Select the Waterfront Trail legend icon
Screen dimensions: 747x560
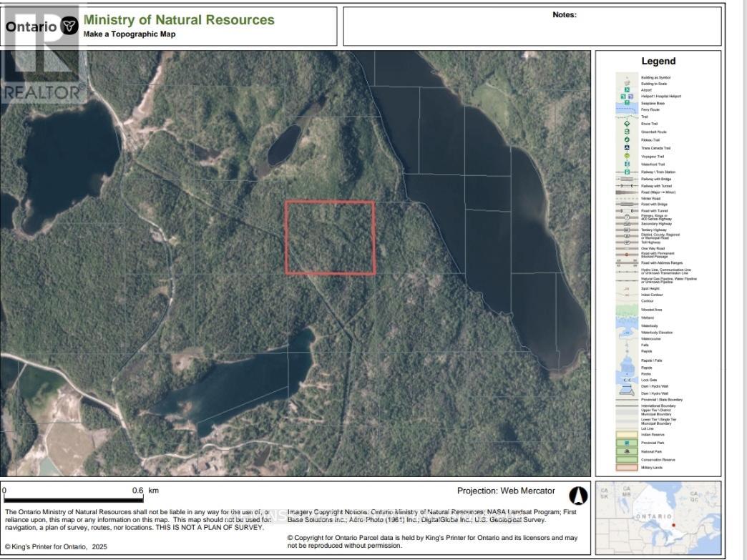tap(627, 164)
